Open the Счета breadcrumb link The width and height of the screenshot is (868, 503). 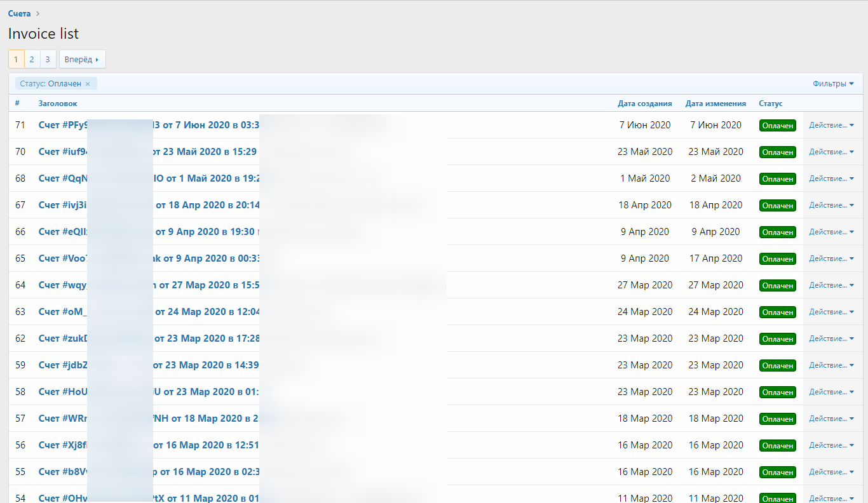coord(19,13)
